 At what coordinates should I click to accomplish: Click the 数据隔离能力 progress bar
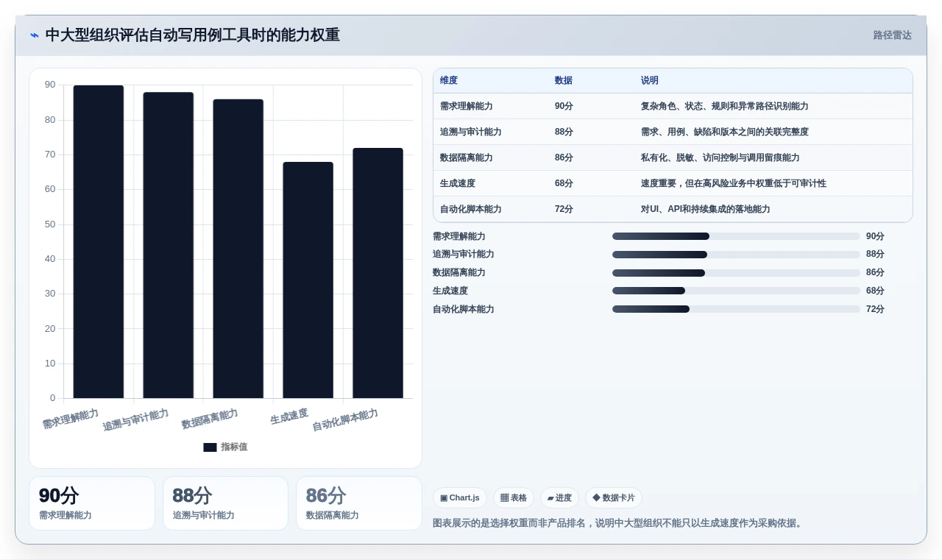(x=736, y=273)
